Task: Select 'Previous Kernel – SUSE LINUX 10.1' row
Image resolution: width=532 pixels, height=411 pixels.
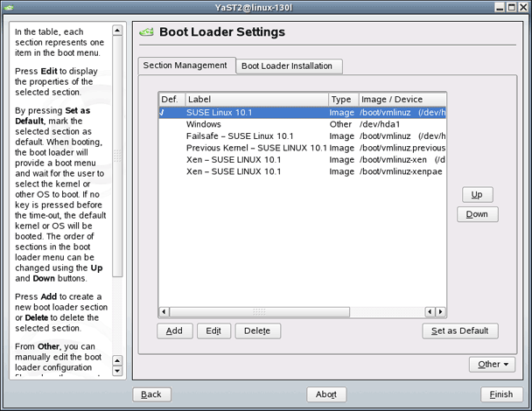Action: (x=302, y=148)
